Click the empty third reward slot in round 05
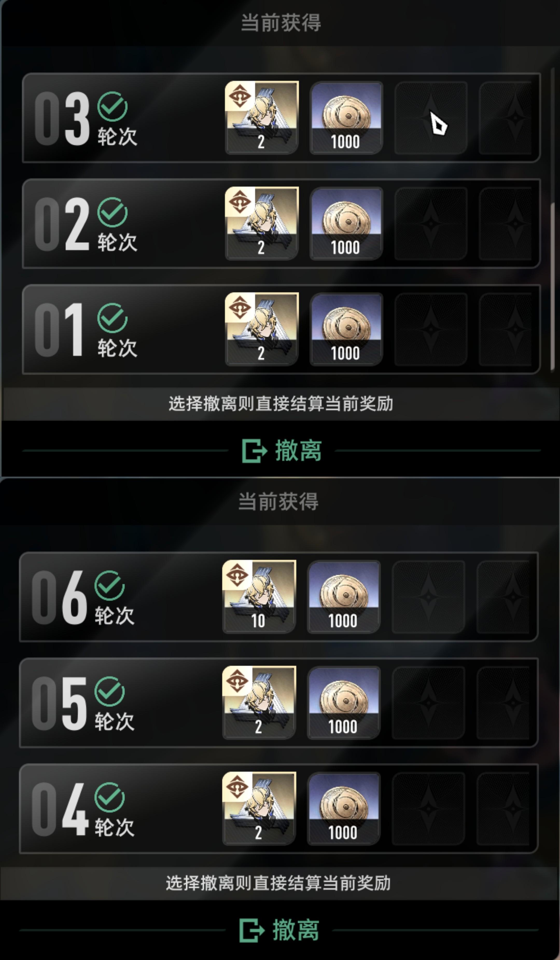The width and height of the screenshot is (560, 960). (x=428, y=703)
